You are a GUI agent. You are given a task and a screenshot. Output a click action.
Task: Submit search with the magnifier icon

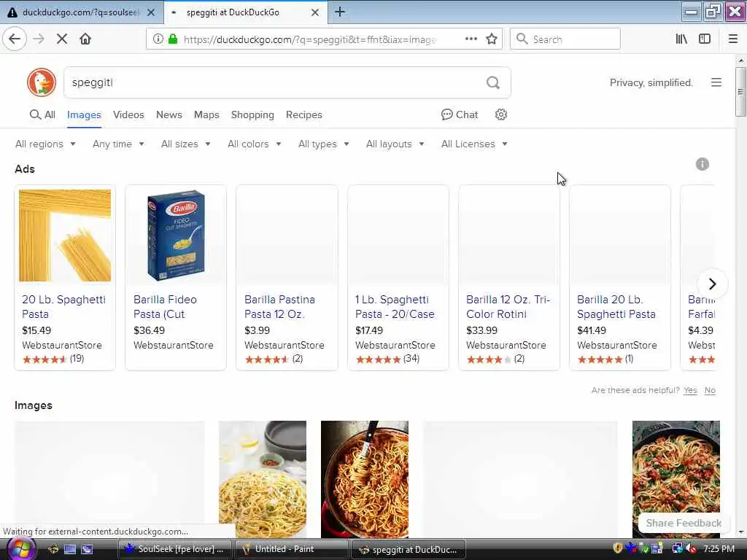click(493, 83)
